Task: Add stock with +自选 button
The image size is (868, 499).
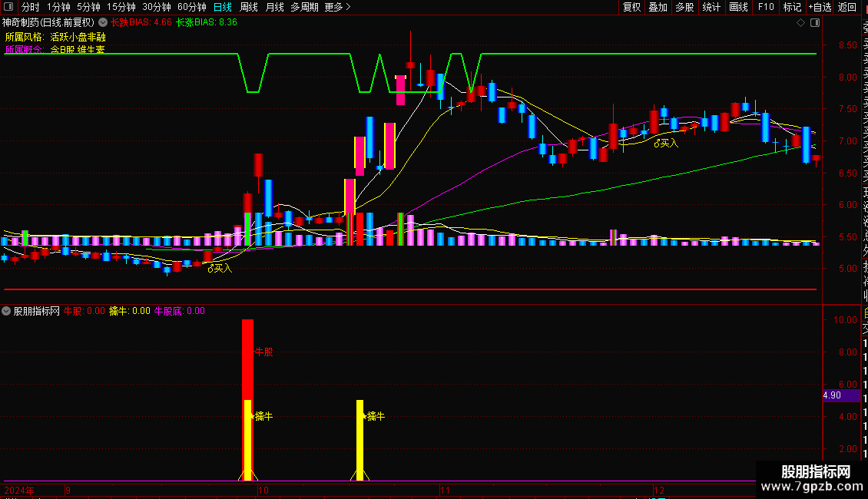Action: (x=820, y=7)
